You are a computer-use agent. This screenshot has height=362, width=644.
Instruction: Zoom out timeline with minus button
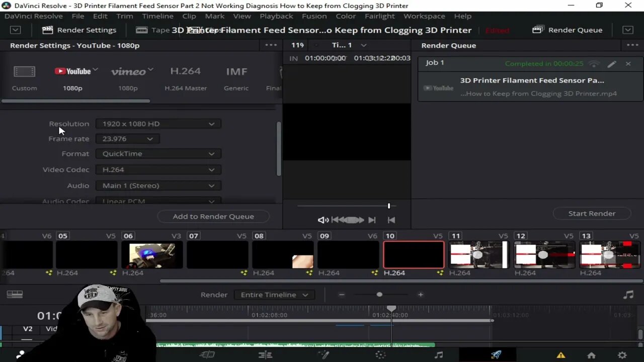point(342,295)
